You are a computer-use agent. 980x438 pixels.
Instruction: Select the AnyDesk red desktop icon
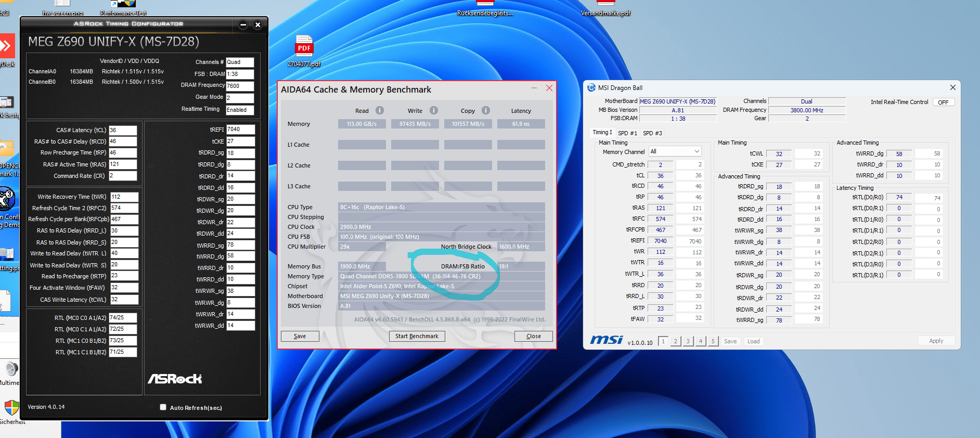click(x=7, y=46)
